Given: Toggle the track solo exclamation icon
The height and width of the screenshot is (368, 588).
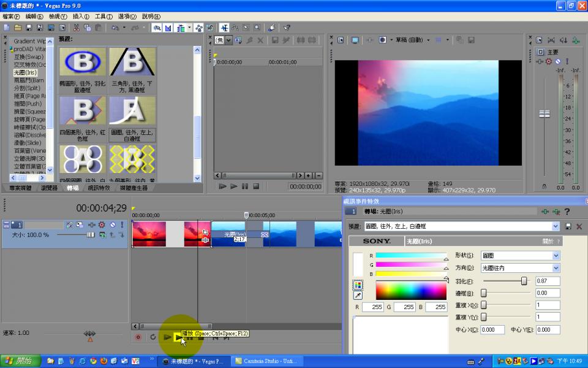Looking at the screenshot, I should [x=121, y=225].
